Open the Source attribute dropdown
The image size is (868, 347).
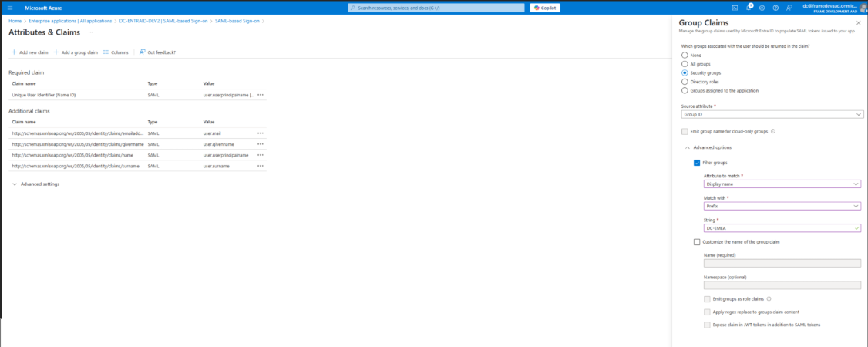tap(772, 114)
